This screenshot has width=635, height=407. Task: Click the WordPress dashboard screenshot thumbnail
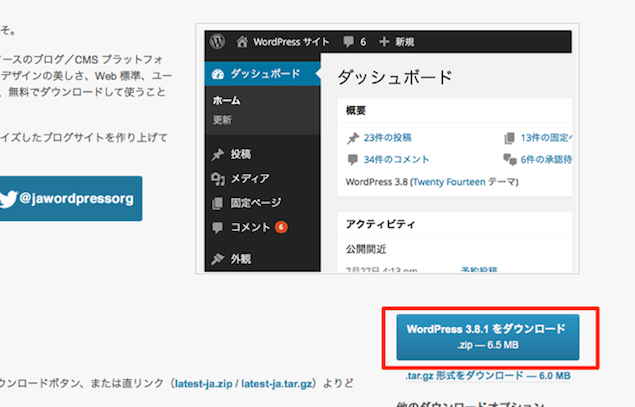pyautogui.click(x=388, y=149)
